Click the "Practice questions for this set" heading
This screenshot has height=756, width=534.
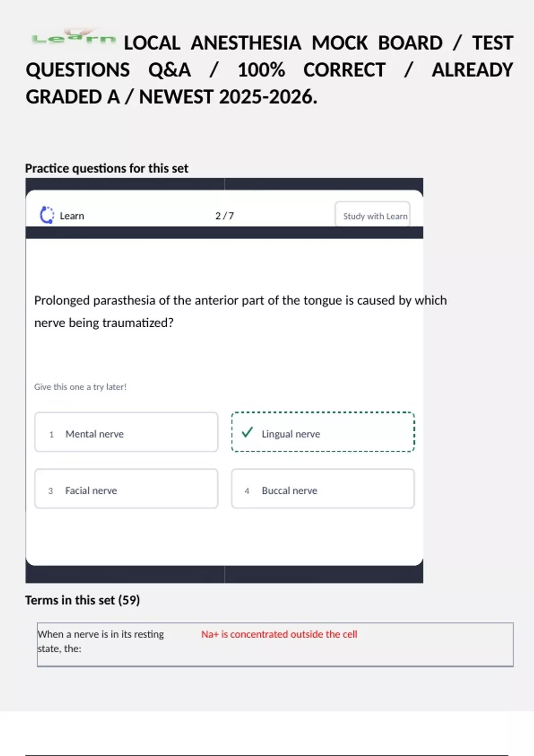(106, 169)
